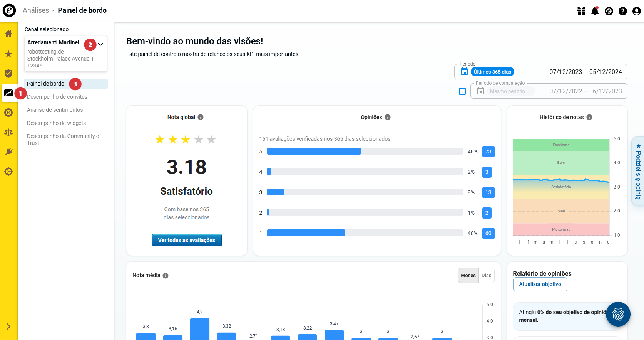Click the 5-star count badge 73

pyautogui.click(x=488, y=151)
